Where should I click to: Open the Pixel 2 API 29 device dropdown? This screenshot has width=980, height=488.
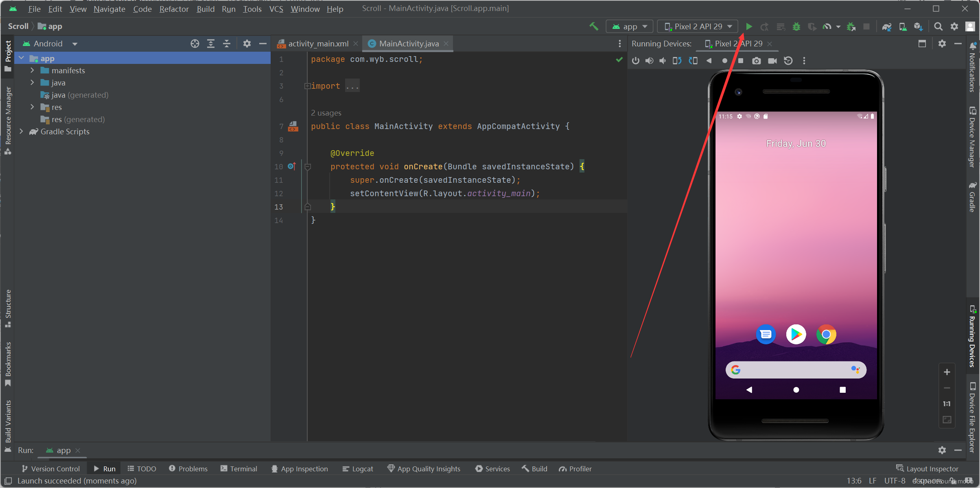[698, 26]
